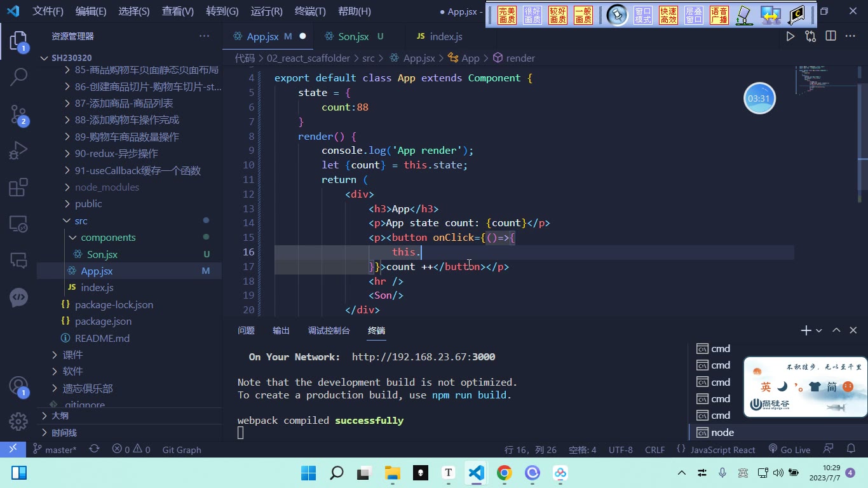868x488 pixels.
Task: Open the Extensions view
Action: [18, 187]
